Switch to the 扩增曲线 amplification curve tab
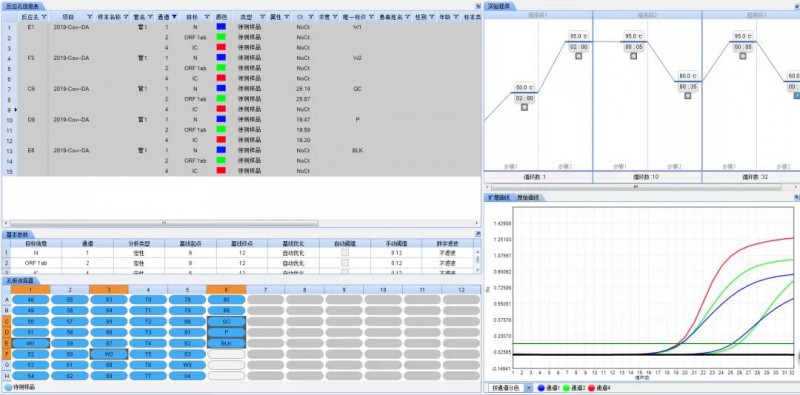 point(500,198)
